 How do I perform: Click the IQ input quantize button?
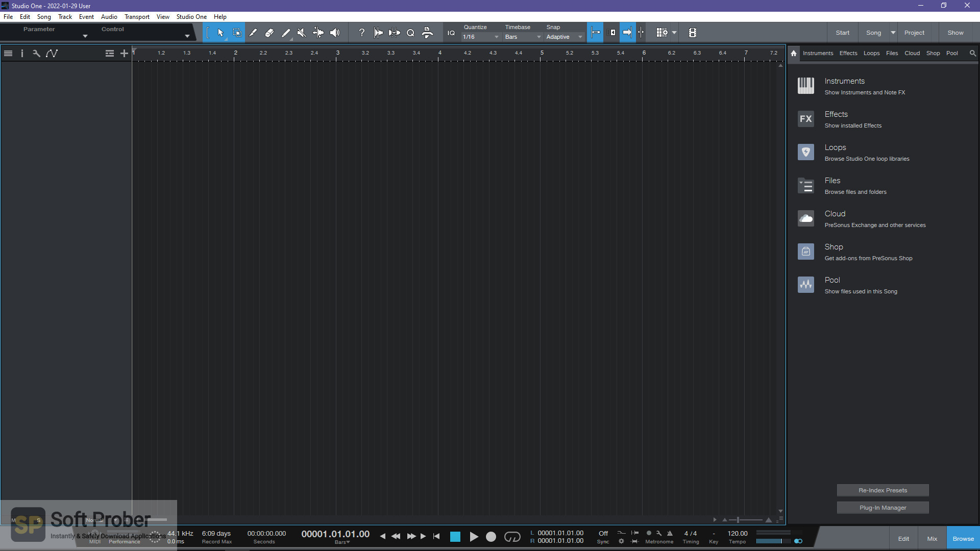pos(451,33)
